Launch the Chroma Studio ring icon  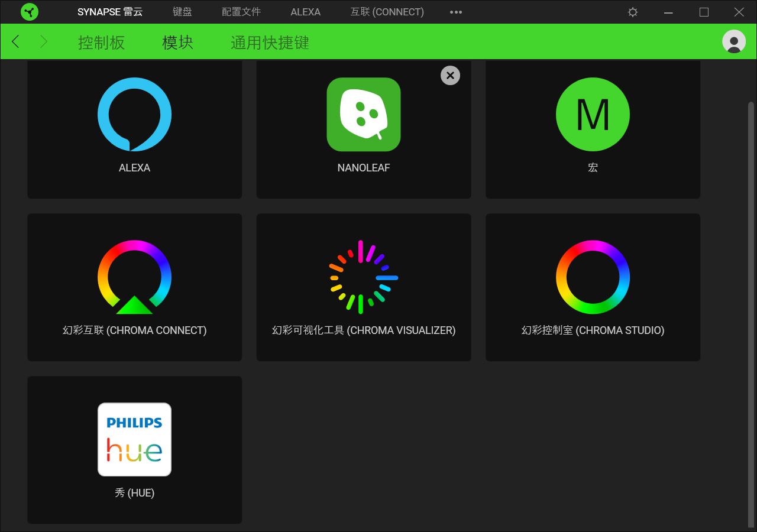pyautogui.click(x=593, y=277)
